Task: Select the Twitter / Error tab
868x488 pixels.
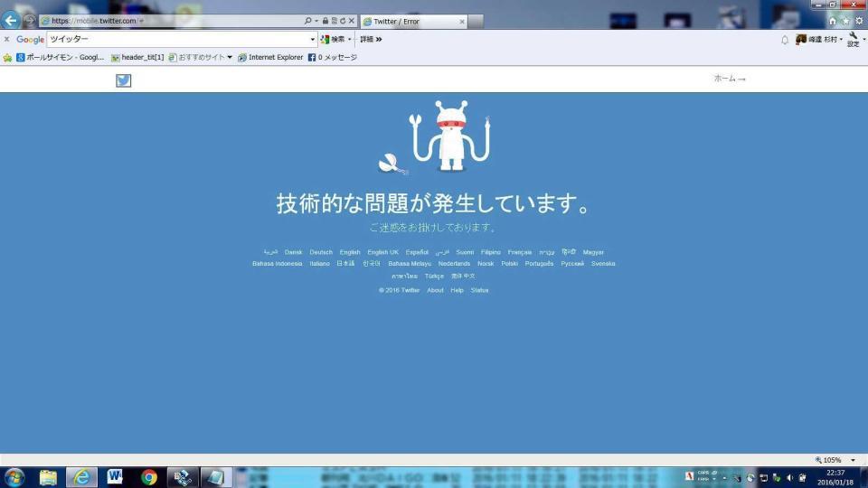Action: tap(409, 21)
